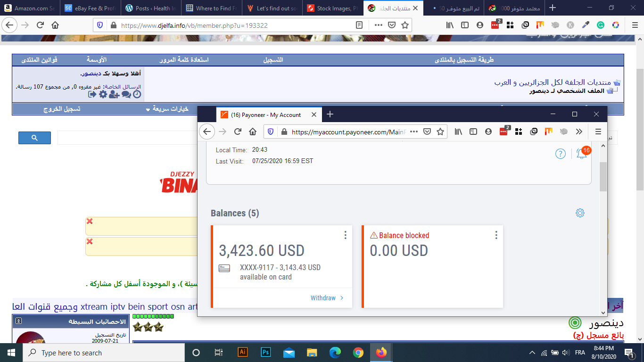Close the Payoneer - My Account tab
The image size is (644, 362).
click(x=314, y=115)
